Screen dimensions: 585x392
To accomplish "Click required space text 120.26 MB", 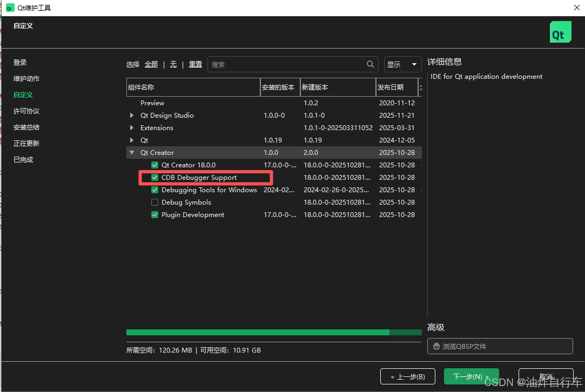I will click(176, 350).
